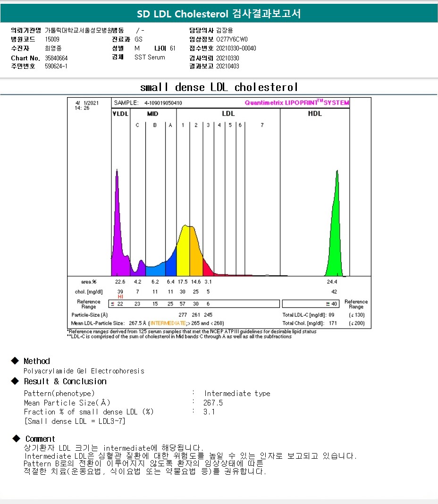438x504 pixels.
Task: Click the 'Quantimetrix LIPOPRINT SYSTEM' label
Action: pyautogui.click(x=297, y=102)
